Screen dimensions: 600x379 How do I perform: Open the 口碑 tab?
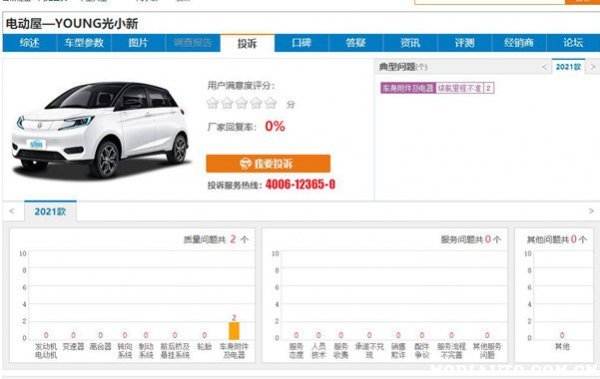click(302, 43)
